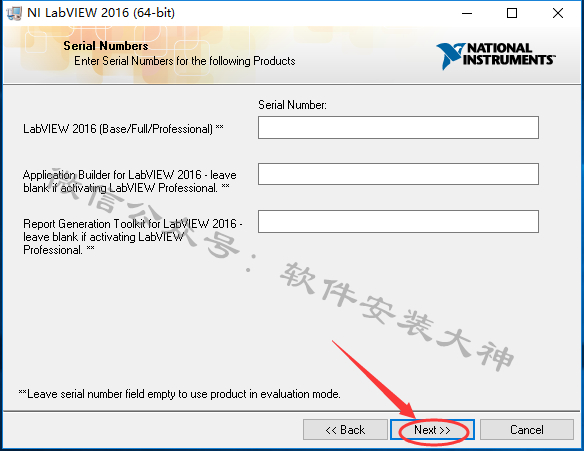The image size is (584, 451).
Task: Click the National Instruments eagle logo
Action: coord(450,56)
